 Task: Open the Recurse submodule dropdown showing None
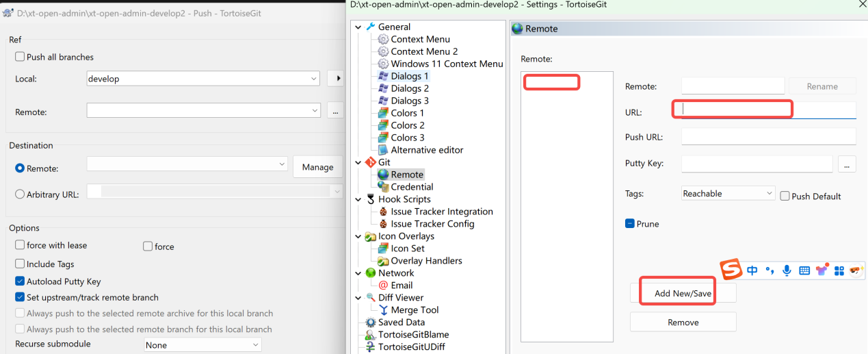[x=202, y=345]
